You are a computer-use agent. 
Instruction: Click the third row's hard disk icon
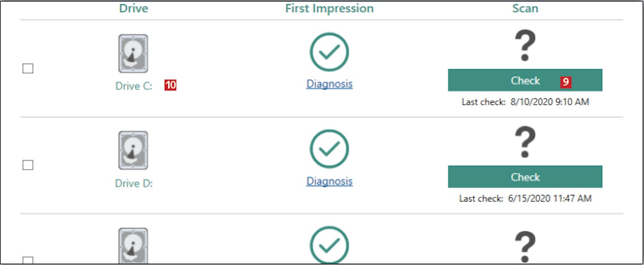133,246
